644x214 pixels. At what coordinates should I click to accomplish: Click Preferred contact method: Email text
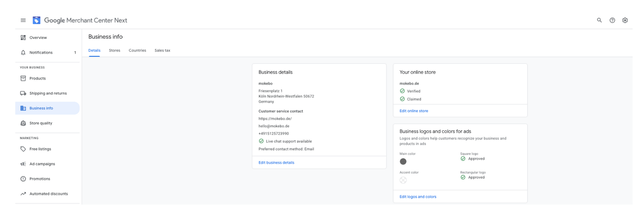point(286,149)
